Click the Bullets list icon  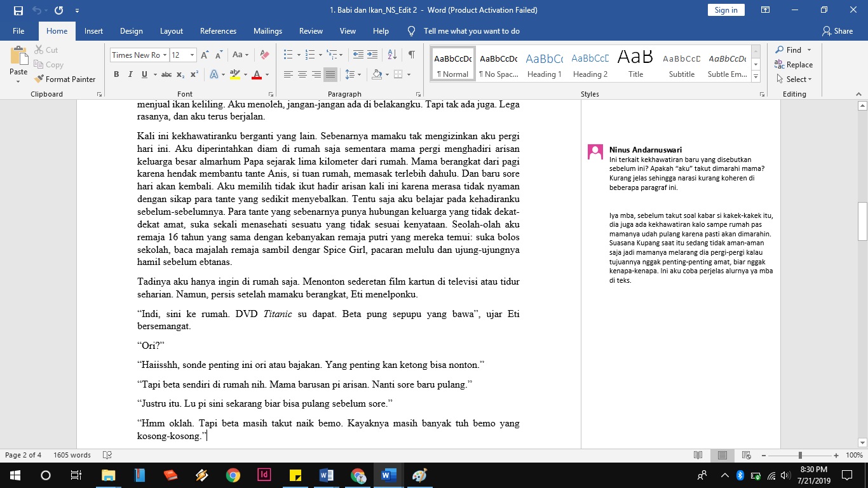pyautogui.click(x=288, y=55)
